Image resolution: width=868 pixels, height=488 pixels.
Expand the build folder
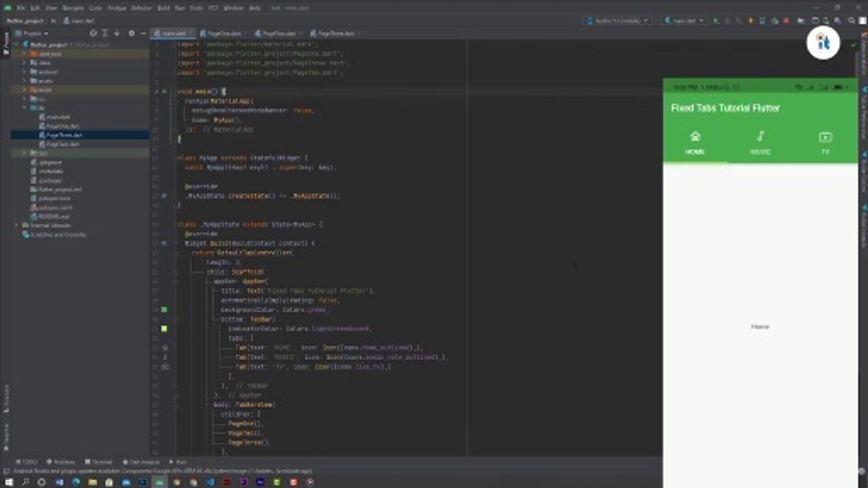(x=24, y=89)
